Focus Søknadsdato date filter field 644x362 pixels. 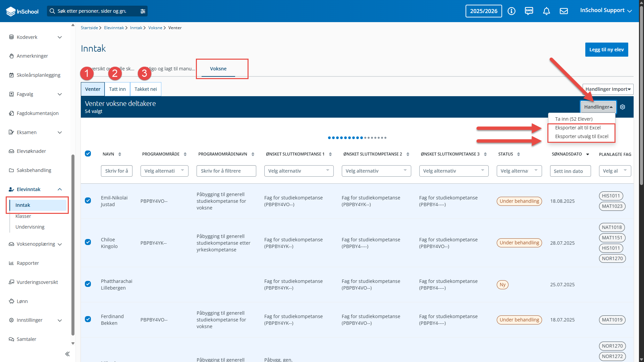click(570, 171)
